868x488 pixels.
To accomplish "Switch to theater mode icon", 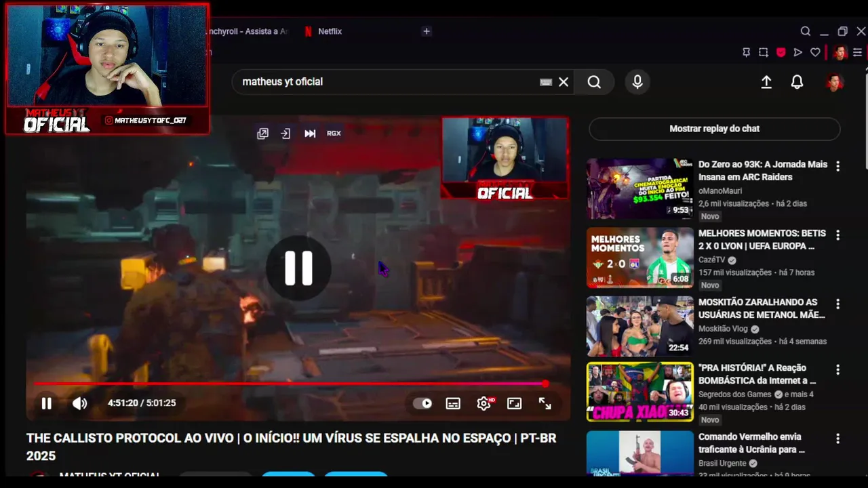I will 515,403.
